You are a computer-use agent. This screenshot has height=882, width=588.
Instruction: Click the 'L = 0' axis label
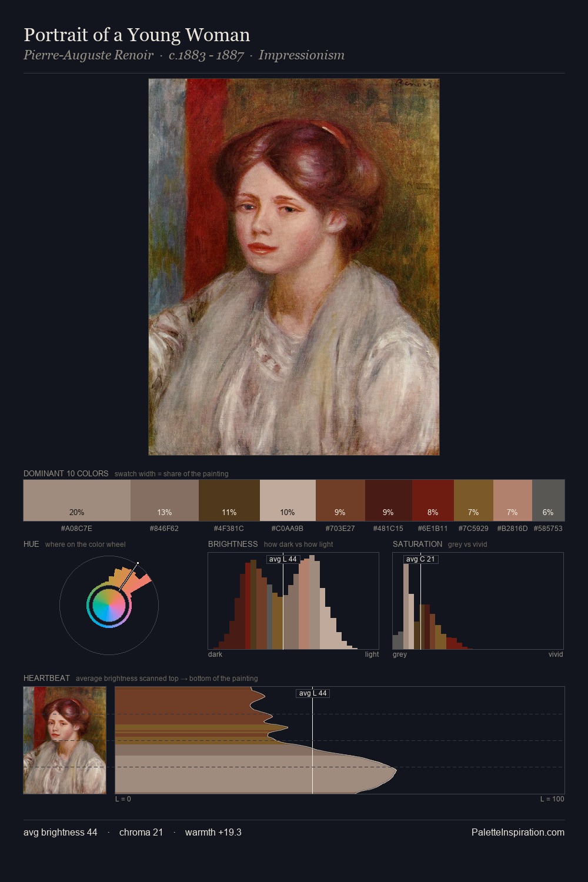click(x=123, y=799)
